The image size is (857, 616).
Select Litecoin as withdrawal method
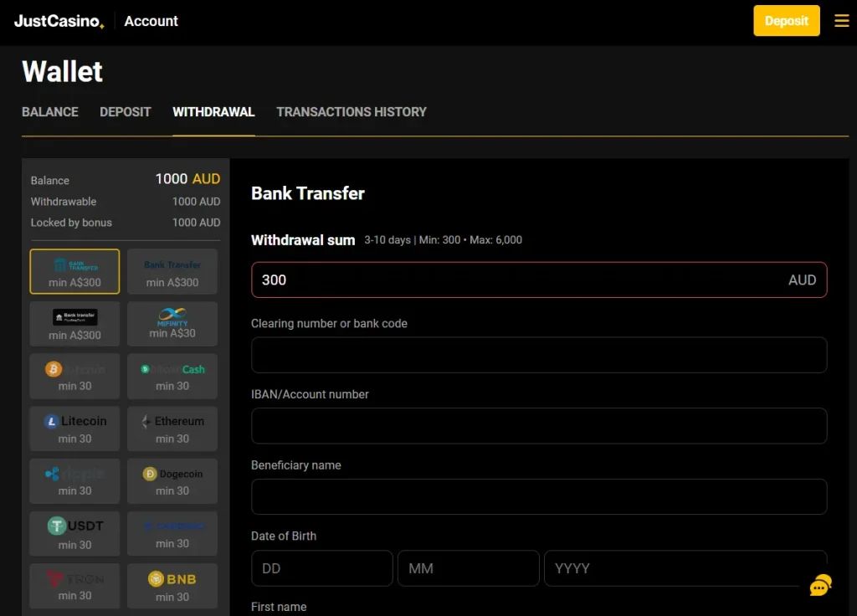point(74,429)
